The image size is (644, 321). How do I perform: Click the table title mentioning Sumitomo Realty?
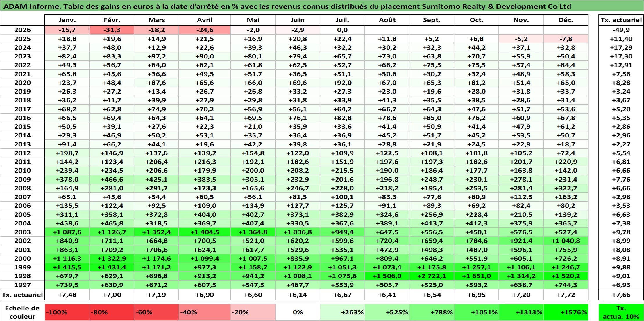click(x=287, y=6)
